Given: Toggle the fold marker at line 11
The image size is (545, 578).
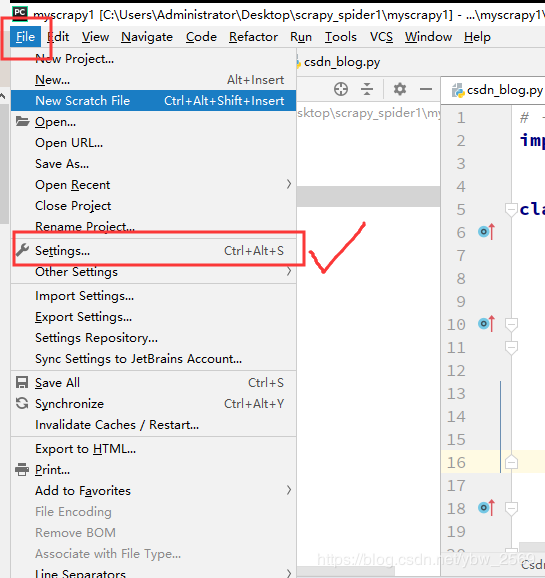Looking at the screenshot, I should pyautogui.click(x=511, y=347).
